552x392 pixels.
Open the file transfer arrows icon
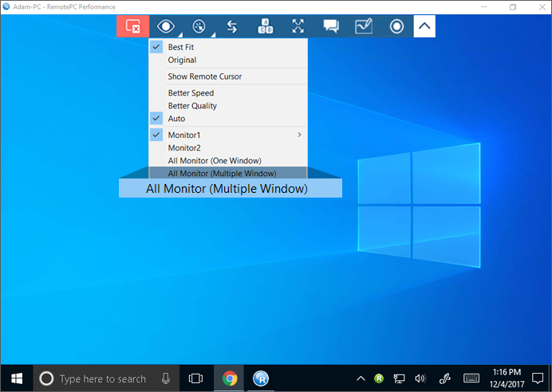[x=232, y=26]
